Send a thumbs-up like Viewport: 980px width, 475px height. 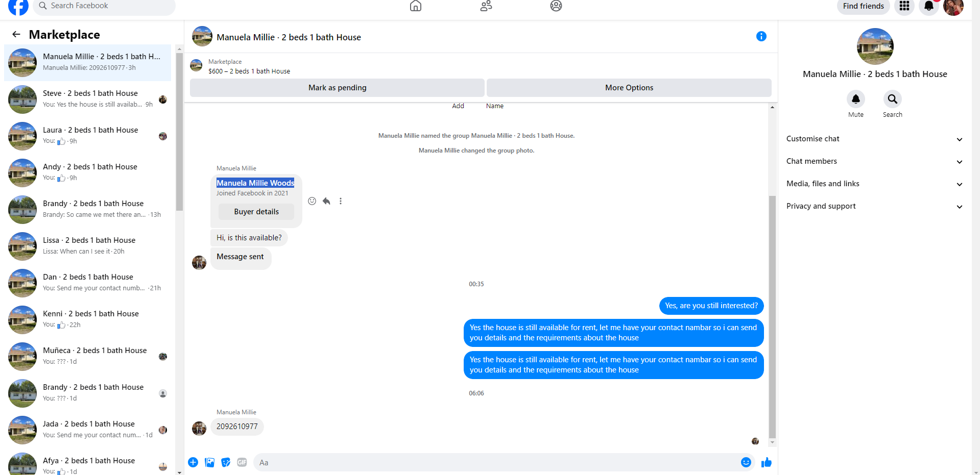click(x=767, y=462)
